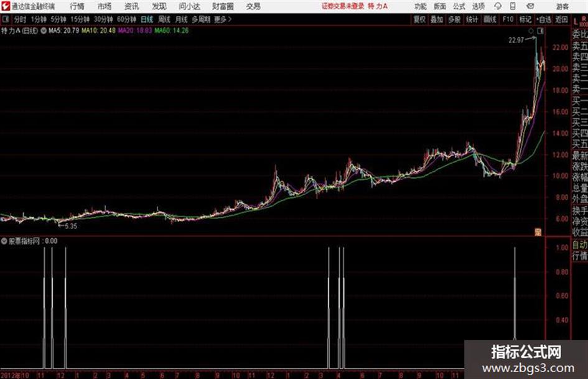The image size is (588, 379).
Task: Click the 游客 user account label
Action: pos(562,6)
